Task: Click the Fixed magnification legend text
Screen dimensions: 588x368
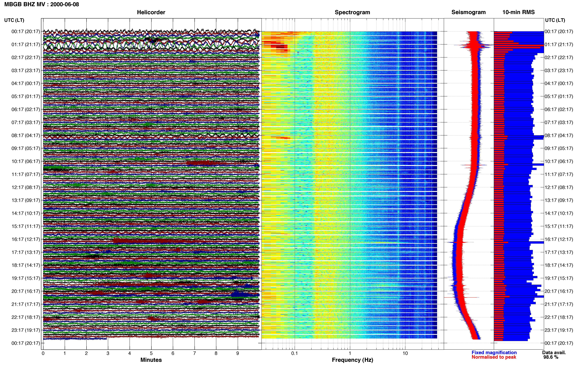Action: point(494,352)
